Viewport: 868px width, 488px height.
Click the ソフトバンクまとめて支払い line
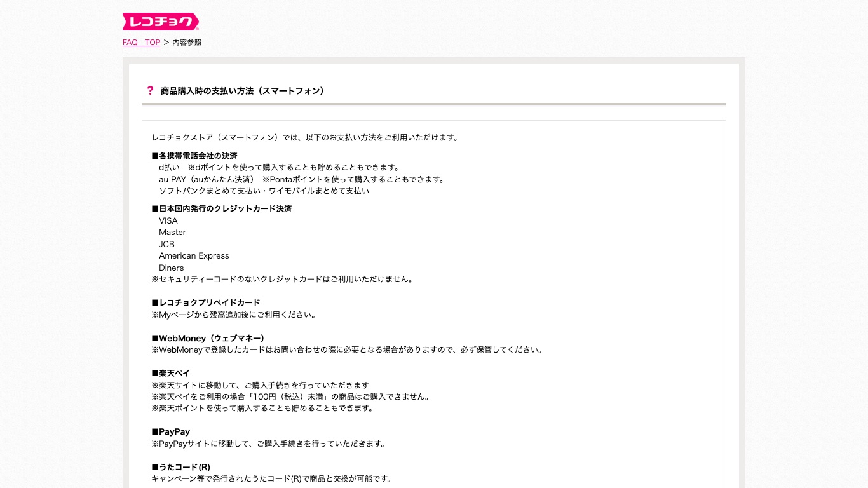pyautogui.click(x=264, y=191)
